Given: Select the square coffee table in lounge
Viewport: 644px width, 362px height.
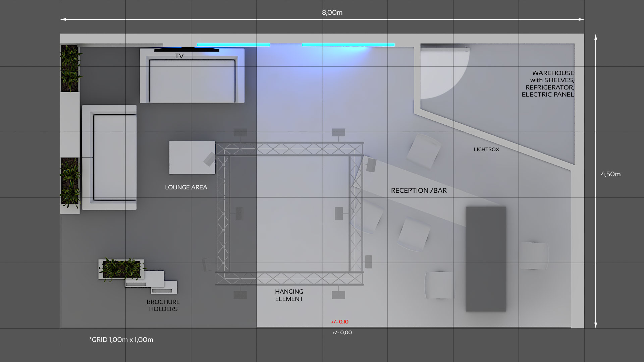Looking at the screenshot, I should [192, 158].
